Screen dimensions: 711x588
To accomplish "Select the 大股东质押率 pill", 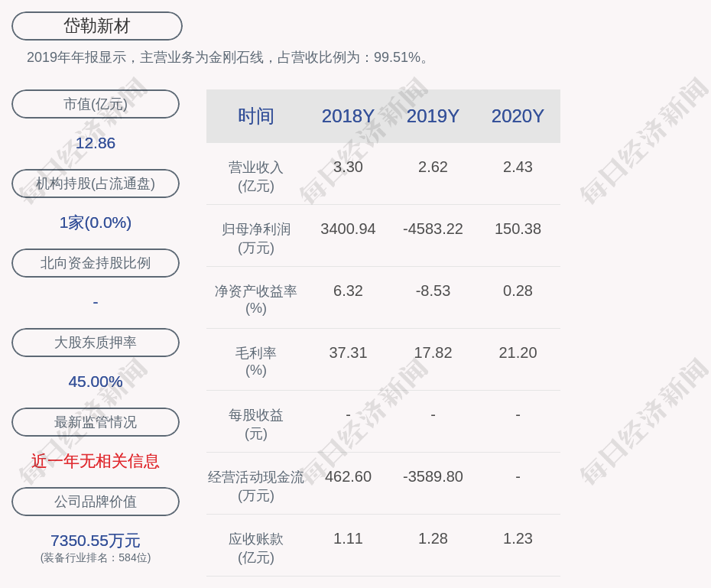I will click(96, 343).
